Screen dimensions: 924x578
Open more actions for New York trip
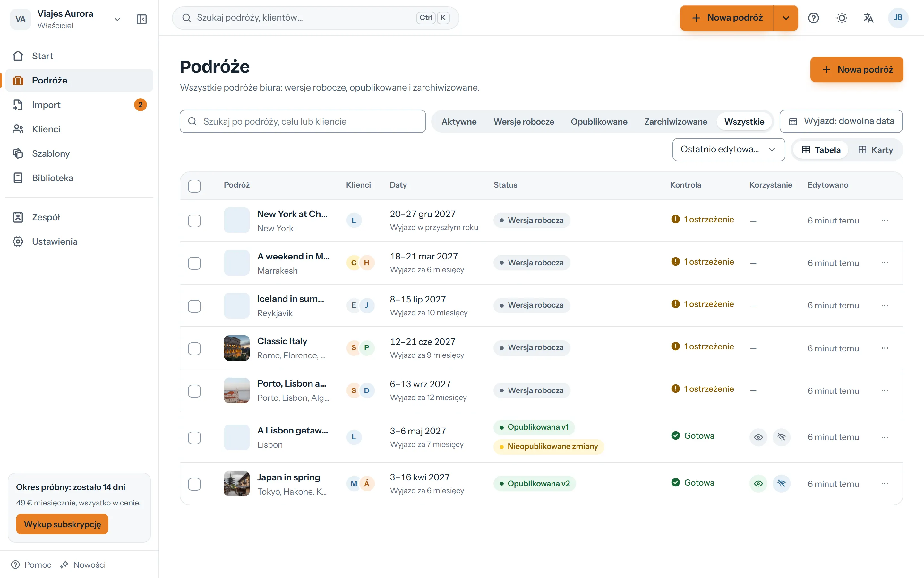point(885,220)
